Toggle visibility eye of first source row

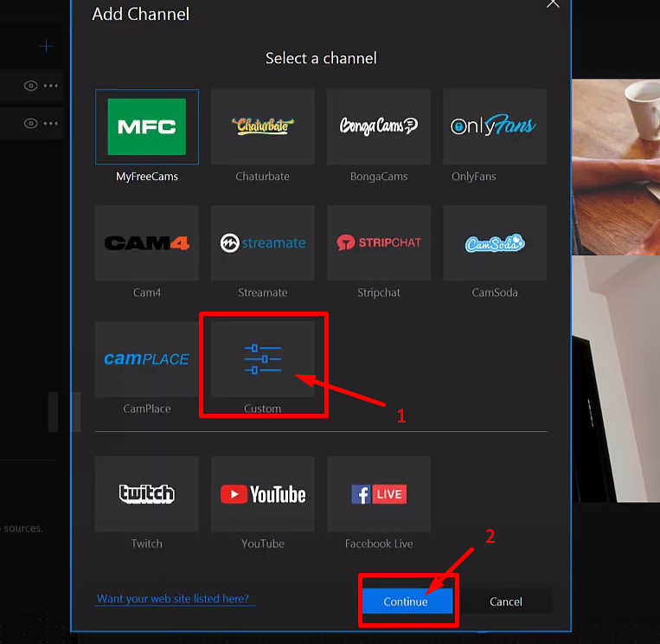coord(30,86)
